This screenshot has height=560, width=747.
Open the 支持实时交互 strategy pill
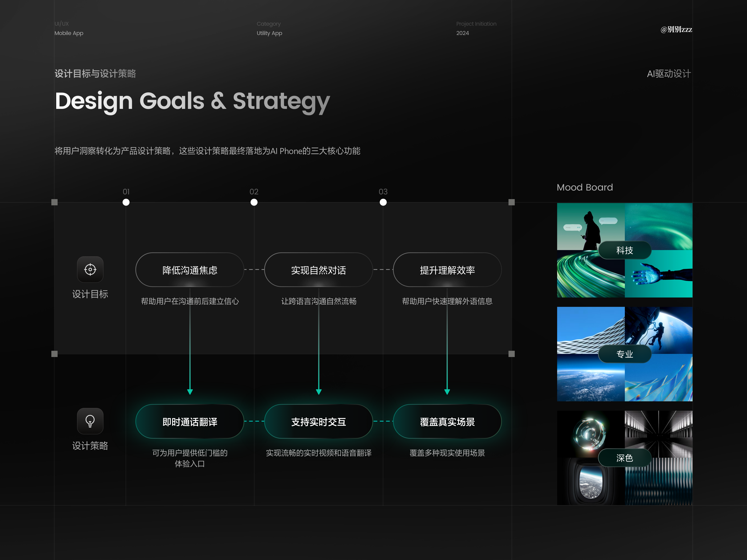(318, 422)
